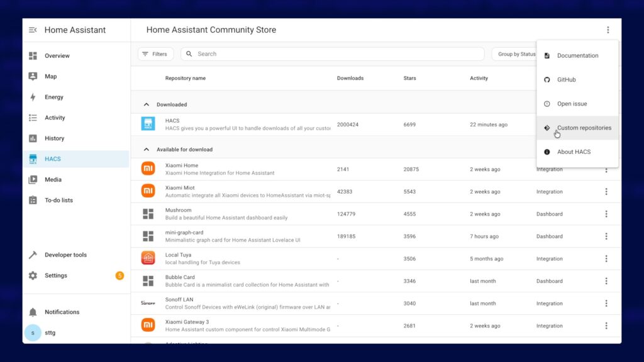Choose About HACS in overflow menu
The width and height of the screenshot is (644, 362).
coord(574,152)
